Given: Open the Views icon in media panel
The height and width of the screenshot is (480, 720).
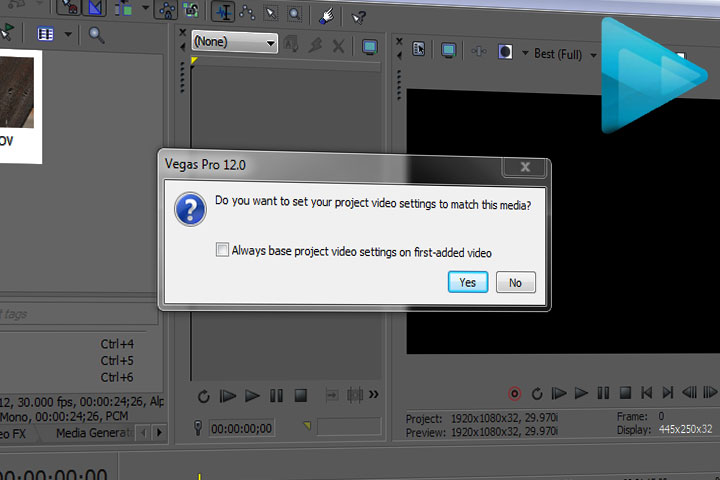Looking at the screenshot, I should tap(45, 34).
